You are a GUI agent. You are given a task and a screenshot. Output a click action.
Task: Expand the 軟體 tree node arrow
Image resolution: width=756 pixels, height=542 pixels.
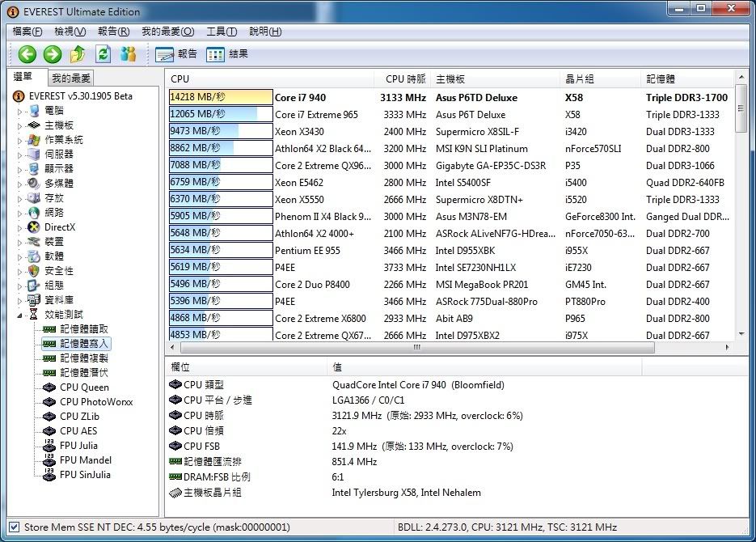[x=19, y=256]
